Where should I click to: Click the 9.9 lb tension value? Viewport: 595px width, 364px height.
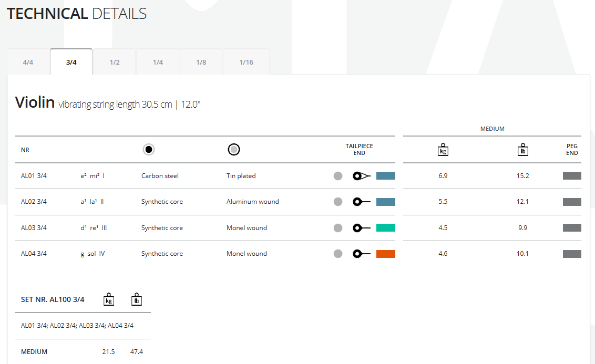[x=522, y=228]
